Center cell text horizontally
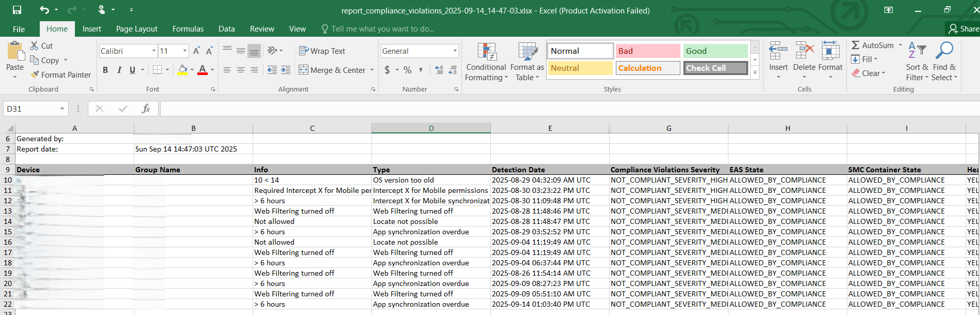This screenshot has width=980, height=315. click(241, 70)
